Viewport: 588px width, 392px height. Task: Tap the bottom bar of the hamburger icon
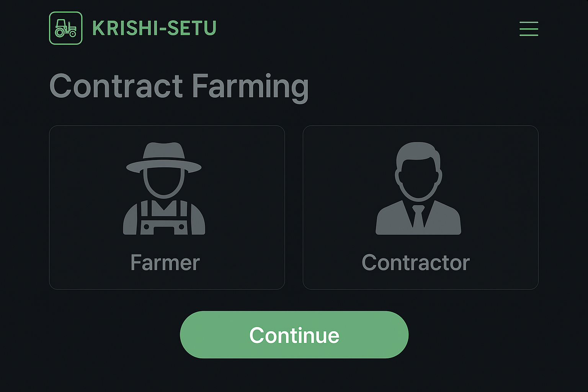point(529,35)
